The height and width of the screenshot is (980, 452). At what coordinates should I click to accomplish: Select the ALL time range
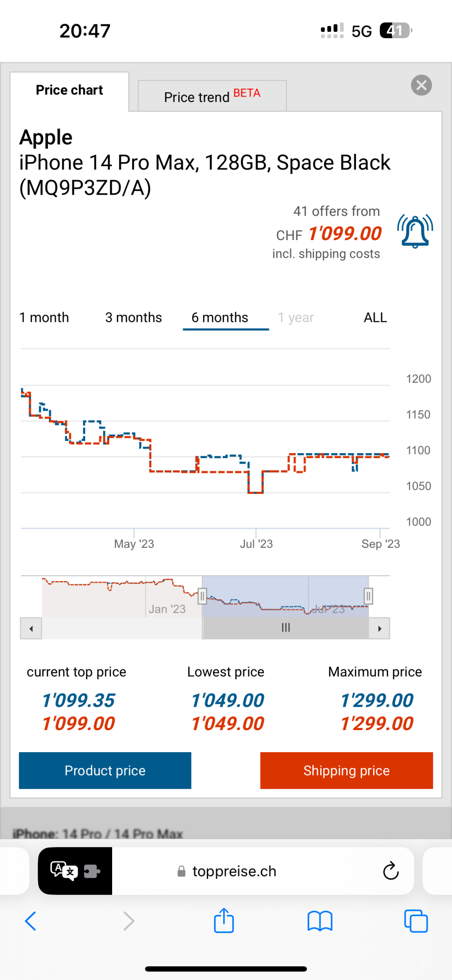click(x=375, y=318)
